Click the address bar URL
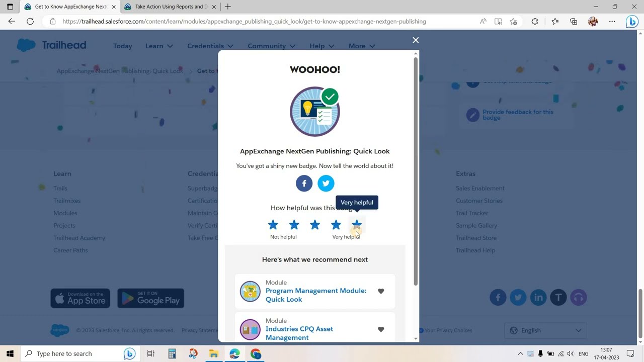 [244, 22]
